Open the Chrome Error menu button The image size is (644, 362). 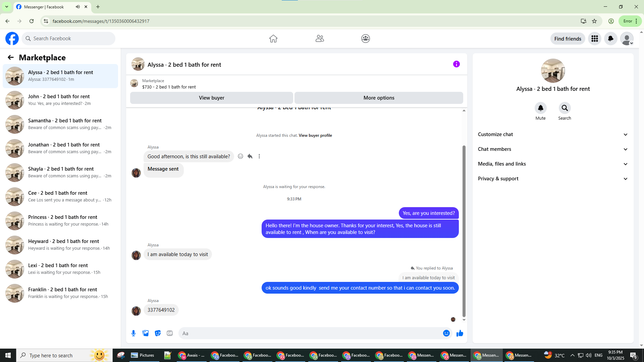click(x=630, y=21)
